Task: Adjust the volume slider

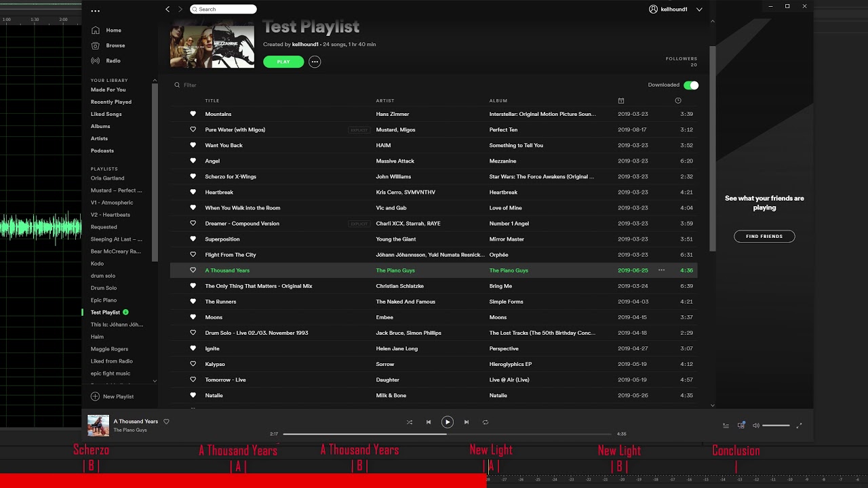Action: click(776, 426)
